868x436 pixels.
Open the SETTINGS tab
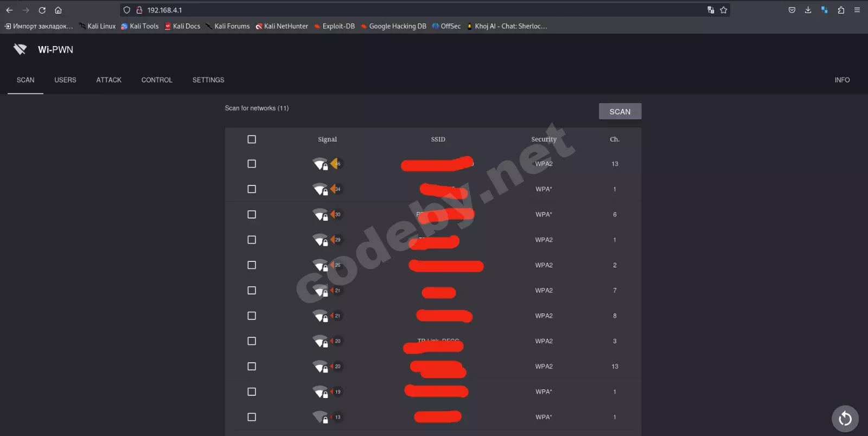click(208, 80)
